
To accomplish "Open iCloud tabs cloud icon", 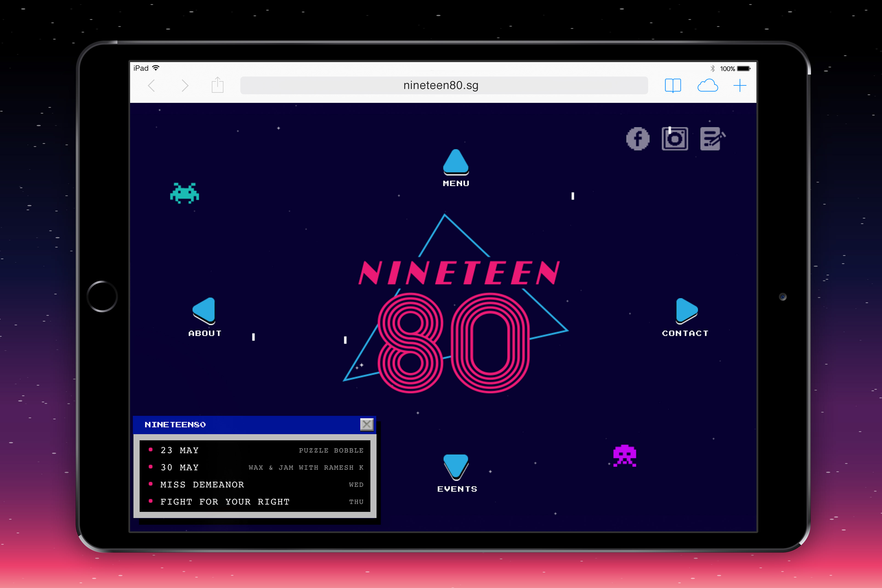I will click(x=707, y=85).
